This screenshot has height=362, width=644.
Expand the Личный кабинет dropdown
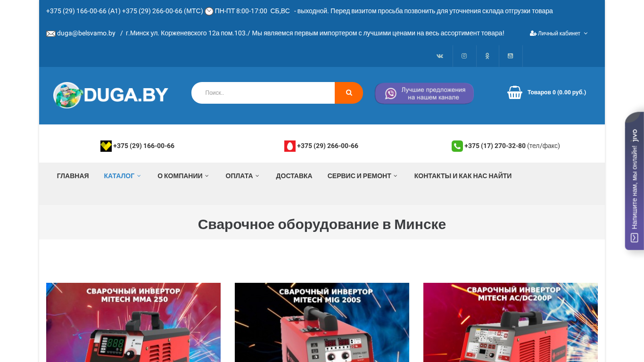[559, 33]
